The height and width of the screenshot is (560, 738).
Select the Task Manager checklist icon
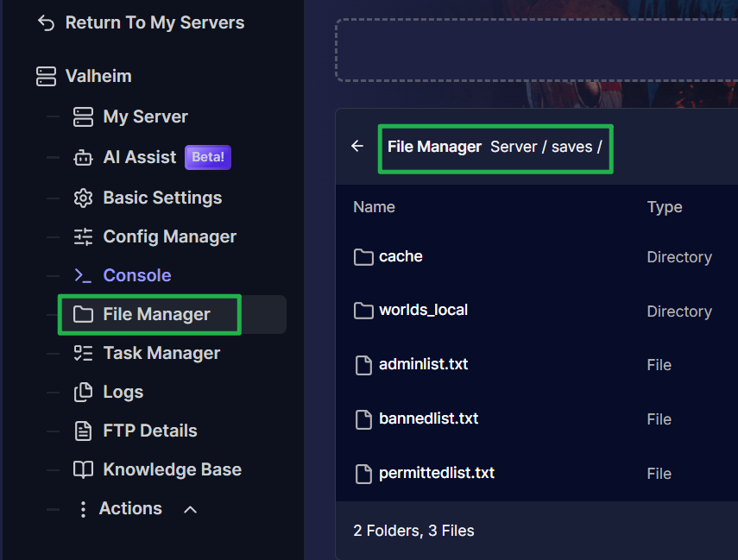[x=84, y=353]
